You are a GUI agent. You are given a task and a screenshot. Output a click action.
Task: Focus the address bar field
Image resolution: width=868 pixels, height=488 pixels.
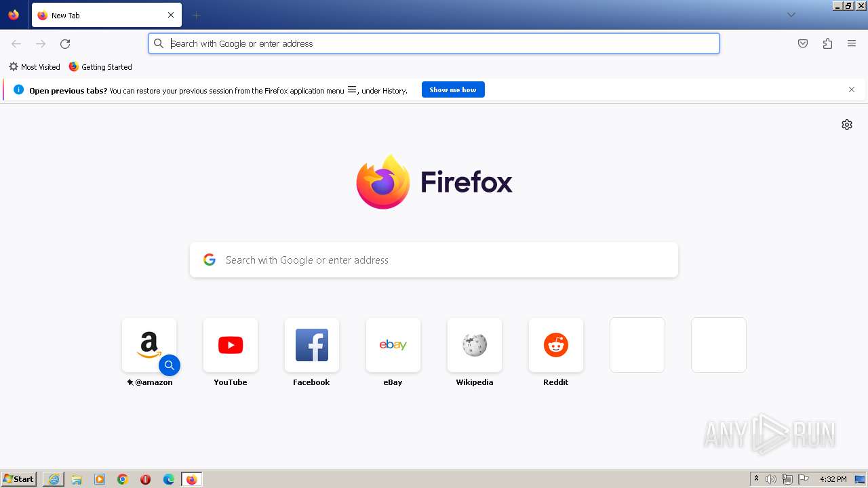click(434, 43)
